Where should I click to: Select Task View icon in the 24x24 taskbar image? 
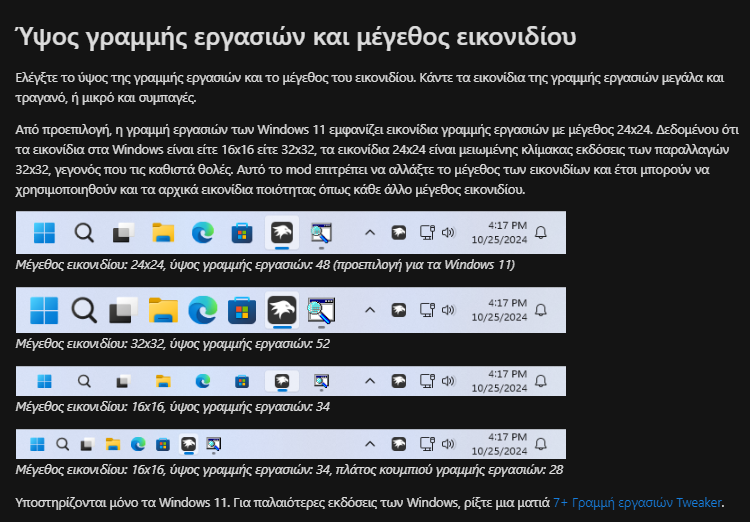coord(123,233)
